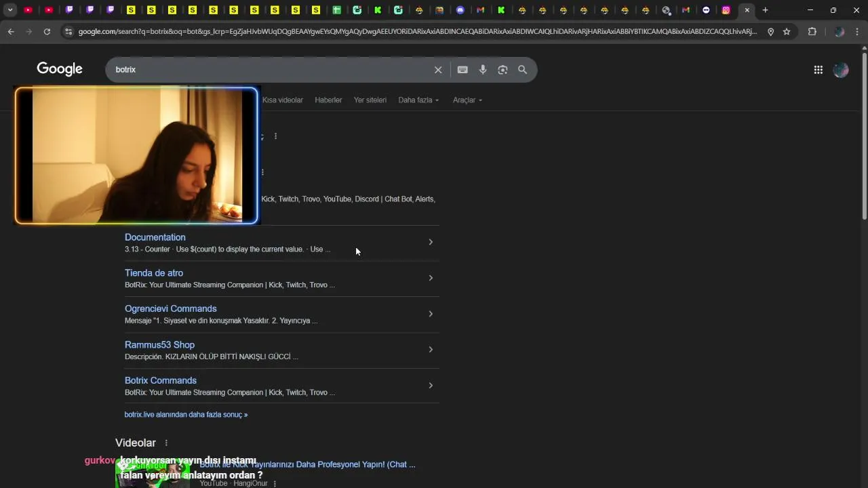
Task: Click the location permission icon in address bar
Action: [x=770, y=31]
